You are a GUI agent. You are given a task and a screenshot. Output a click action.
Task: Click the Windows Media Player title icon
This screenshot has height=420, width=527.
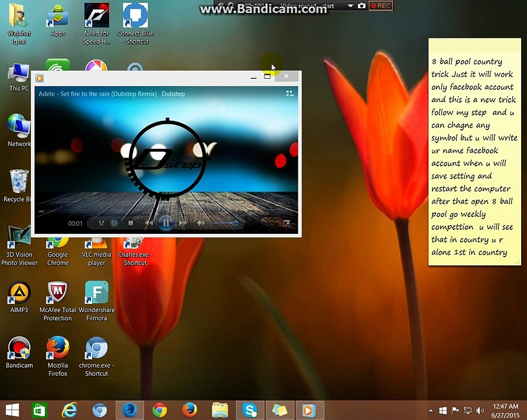(x=39, y=78)
